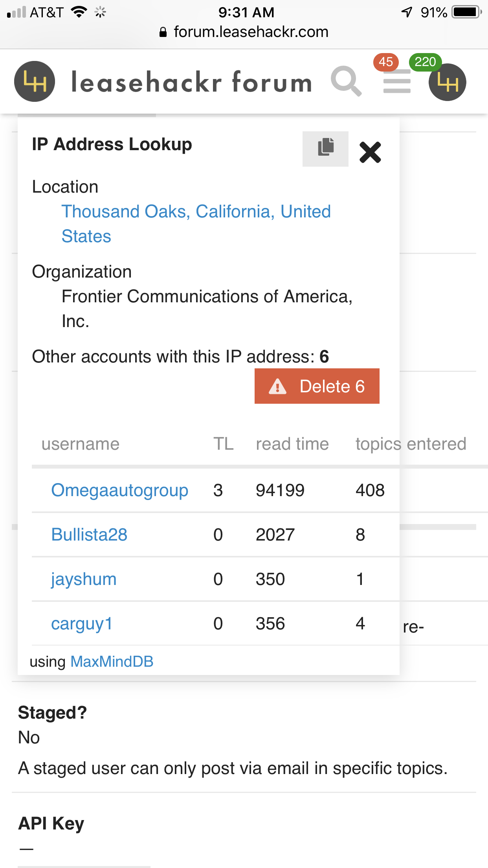Close the IP Address Lookup panel
Viewport: 488px width, 868px height.
click(x=370, y=152)
